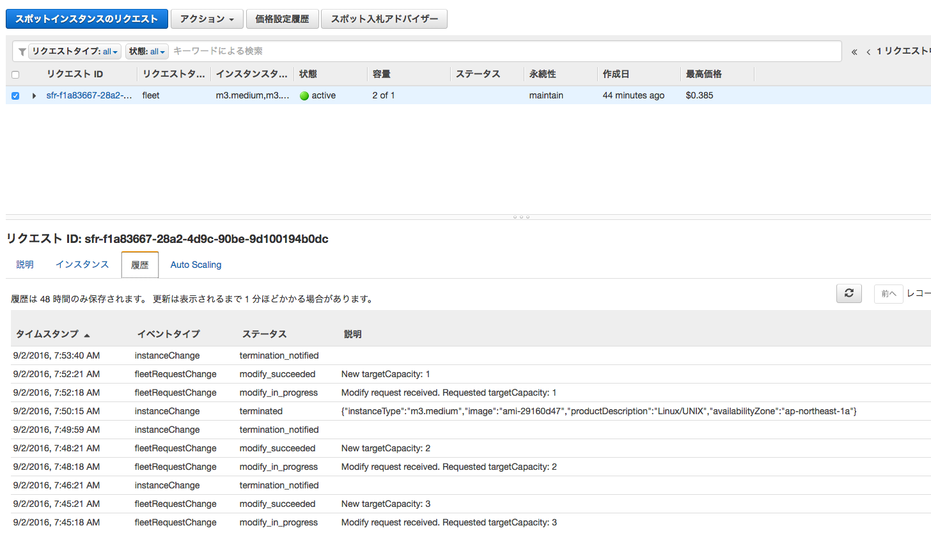Select timestamp 9/2/2016, 7:49:59 AM
This screenshot has height=560, width=931.
[x=56, y=430]
